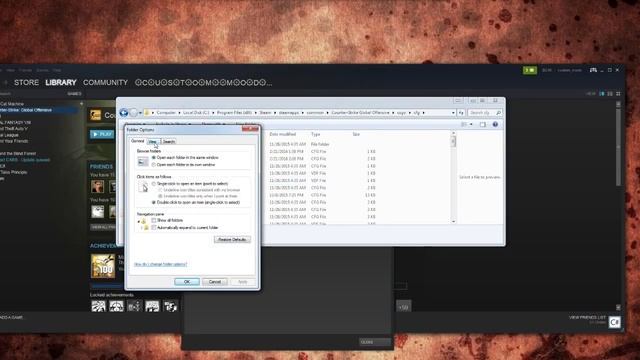Select second locked achievement icon

[116, 306]
